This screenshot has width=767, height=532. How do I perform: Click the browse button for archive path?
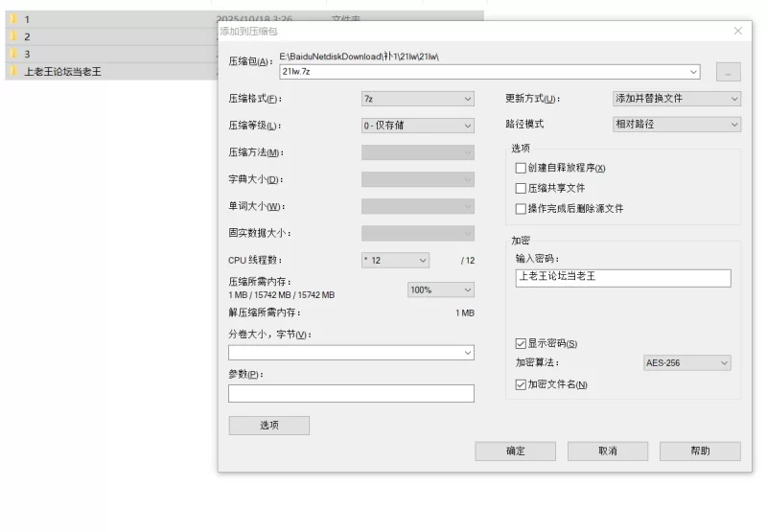click(728, 72)
